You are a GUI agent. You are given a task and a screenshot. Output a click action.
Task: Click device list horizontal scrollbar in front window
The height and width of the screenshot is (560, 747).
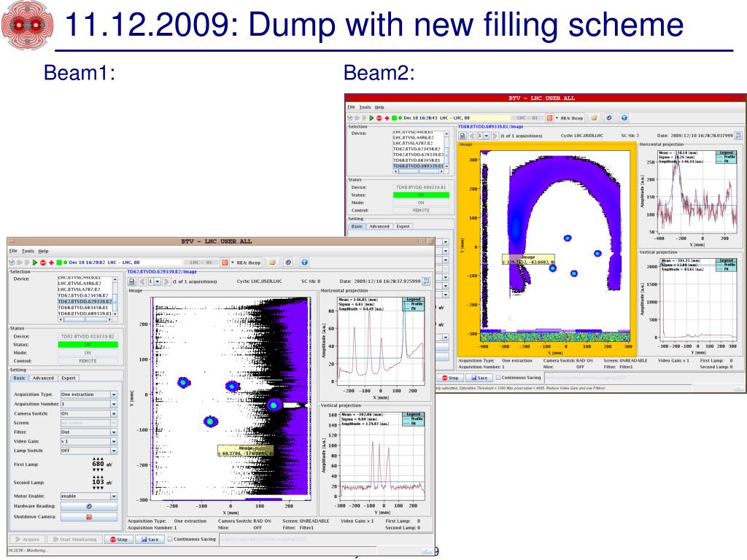pos(85,319)
